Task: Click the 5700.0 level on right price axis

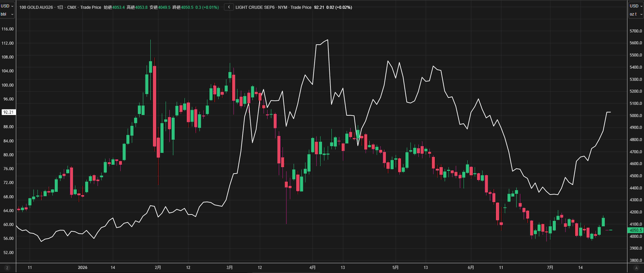Action: coord(635,31)
